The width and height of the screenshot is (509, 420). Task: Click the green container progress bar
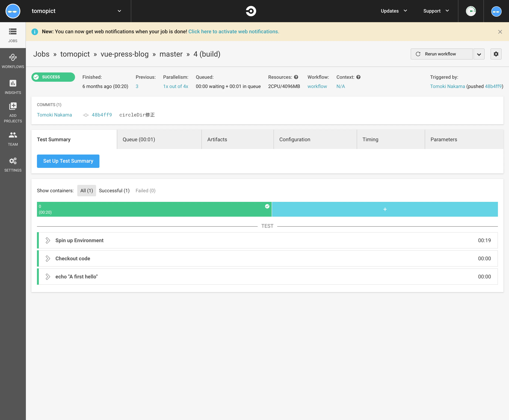[153, 209]
